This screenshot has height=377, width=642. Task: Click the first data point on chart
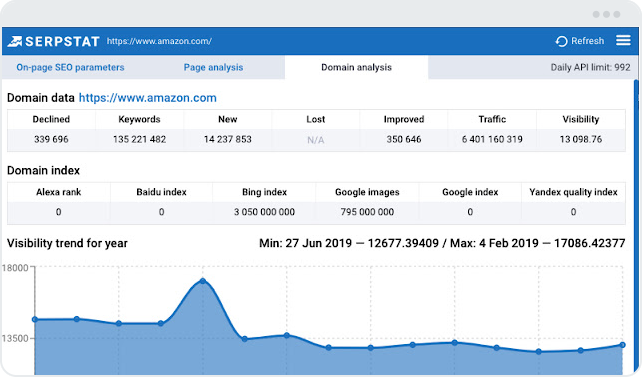35,319
